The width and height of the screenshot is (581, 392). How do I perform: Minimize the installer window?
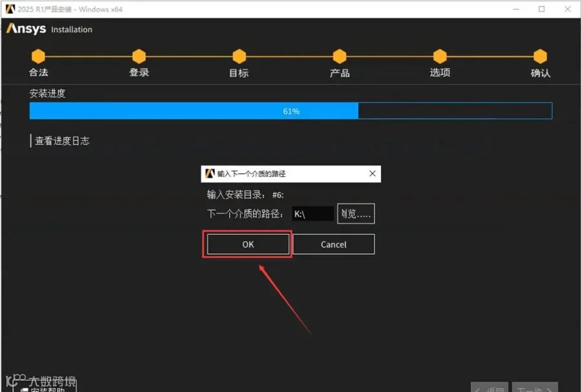[x=516, y=9]
